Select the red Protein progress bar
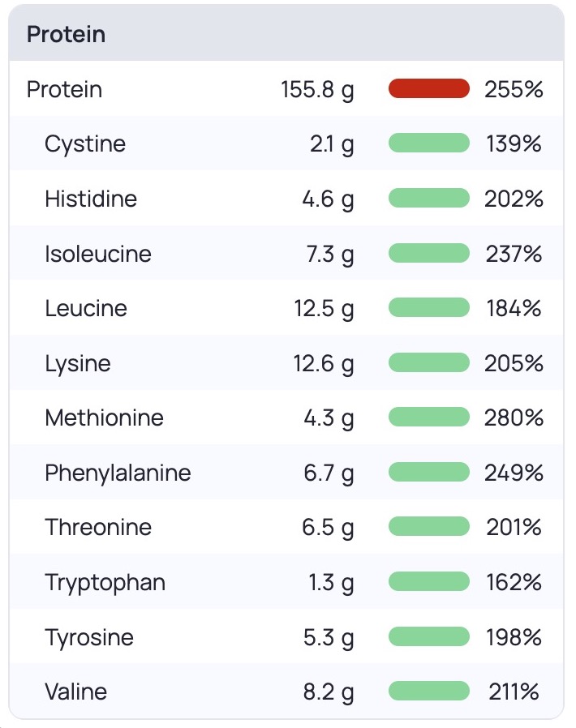This screenshot has width=576, height=728. (429, 88)
